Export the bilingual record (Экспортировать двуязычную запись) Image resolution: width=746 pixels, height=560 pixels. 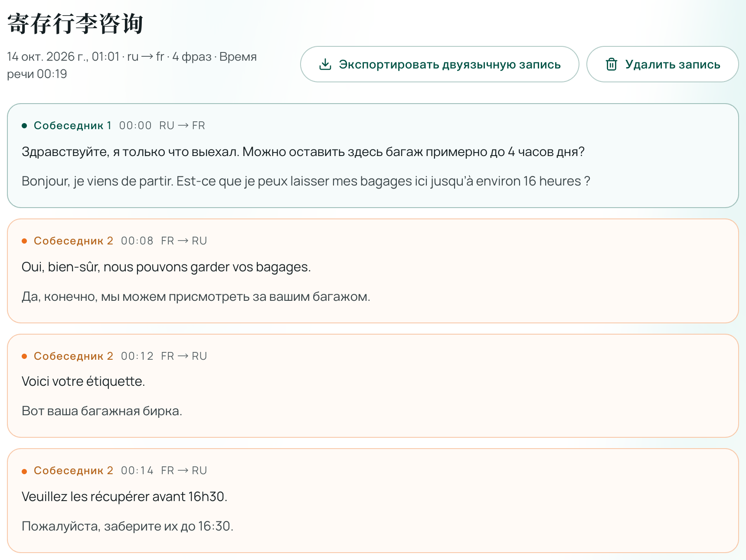click(x=439, y=64)
